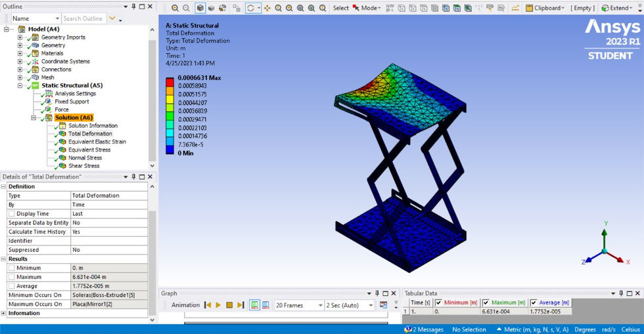Viewport: 644px width, 334px height.
Task: Activate the Pan view tool
Action: [x=267, y=8]
